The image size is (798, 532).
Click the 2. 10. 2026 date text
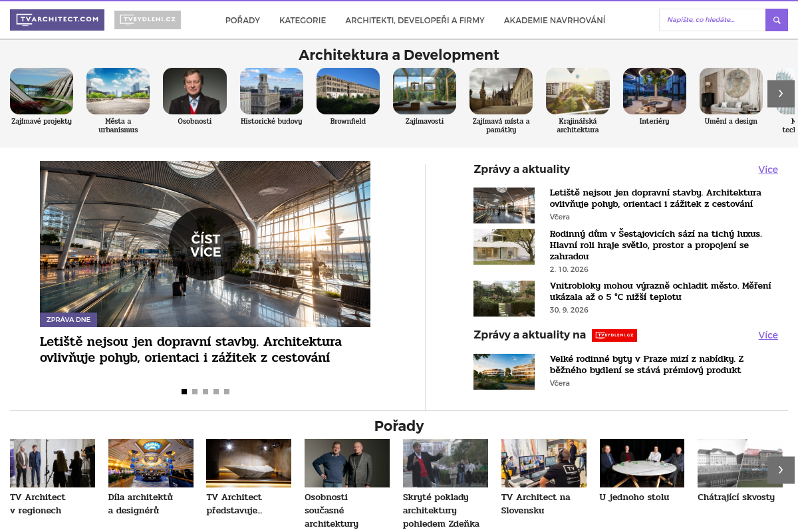[x=569, y=269]
